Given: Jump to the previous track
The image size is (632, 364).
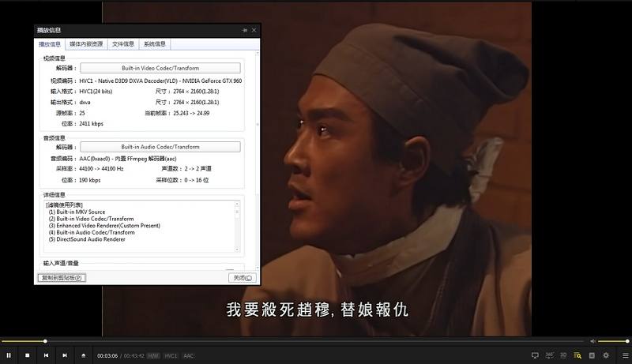Looking at the screenshot, I should click(x=46, y=355).
